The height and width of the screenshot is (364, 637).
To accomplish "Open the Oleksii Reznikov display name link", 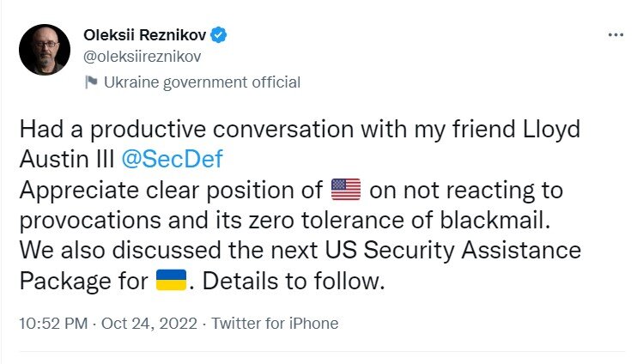I will (x=145, y=35).
